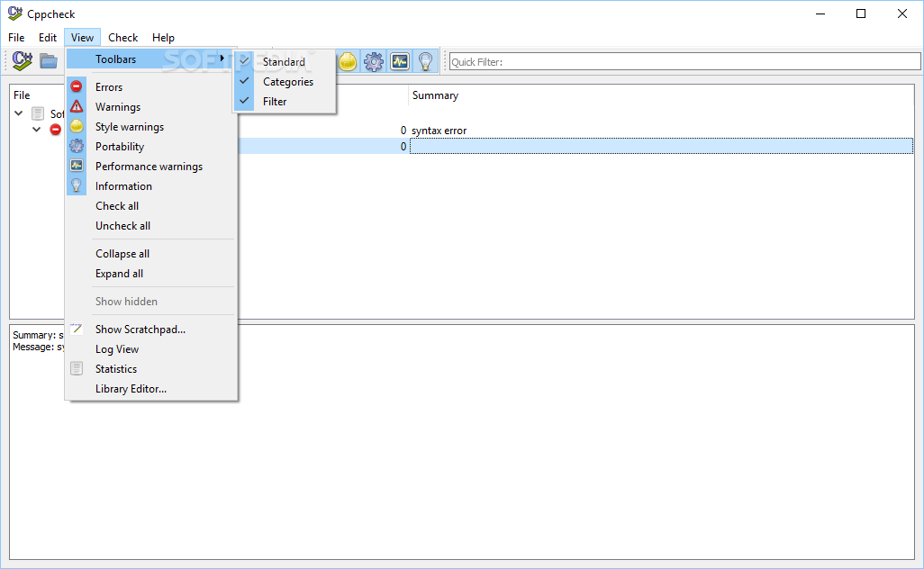This screenshot has height=569, width=924.
Task: Choose Expand all from the menu
Action: pos(151,274)
